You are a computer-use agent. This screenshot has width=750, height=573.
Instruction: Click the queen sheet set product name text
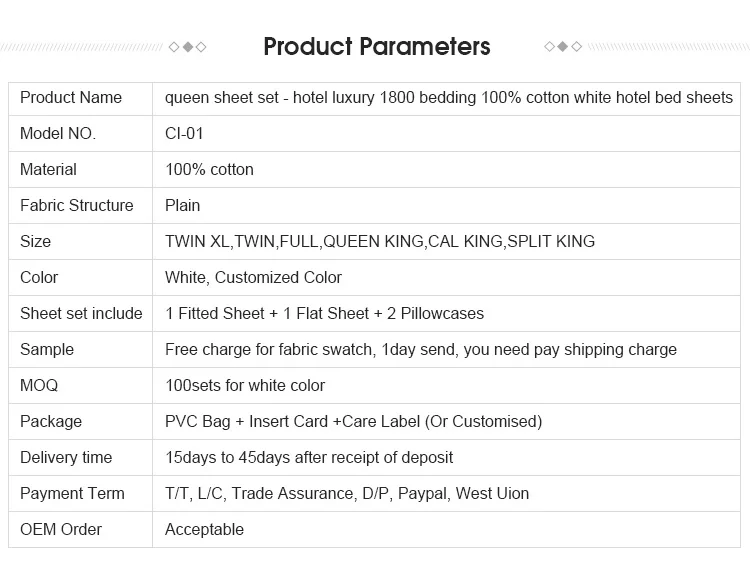449,98
